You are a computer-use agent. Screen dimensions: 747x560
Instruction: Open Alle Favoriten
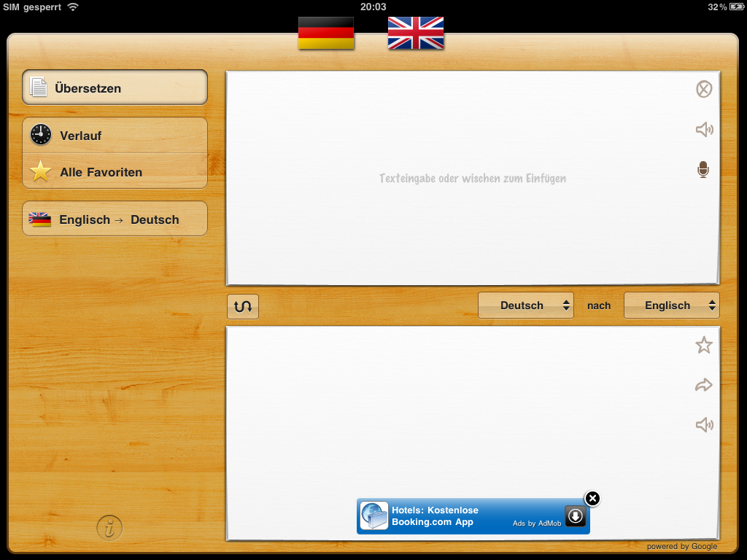click(x=115, y=172)
